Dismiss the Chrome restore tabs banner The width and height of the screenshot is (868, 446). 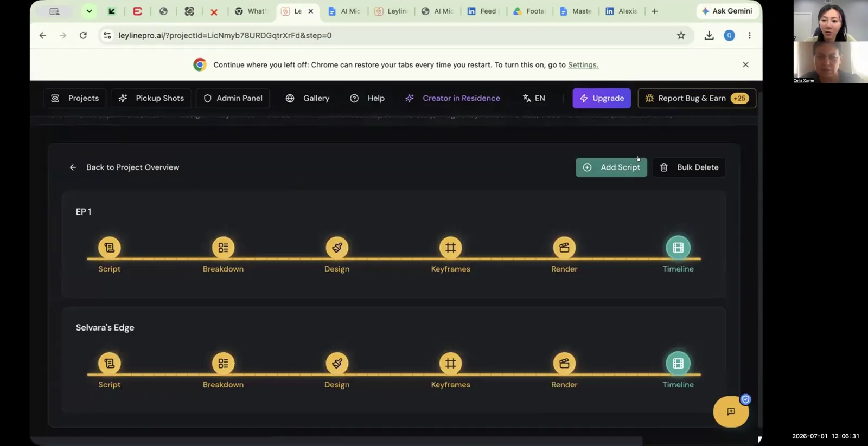(745, 64)
